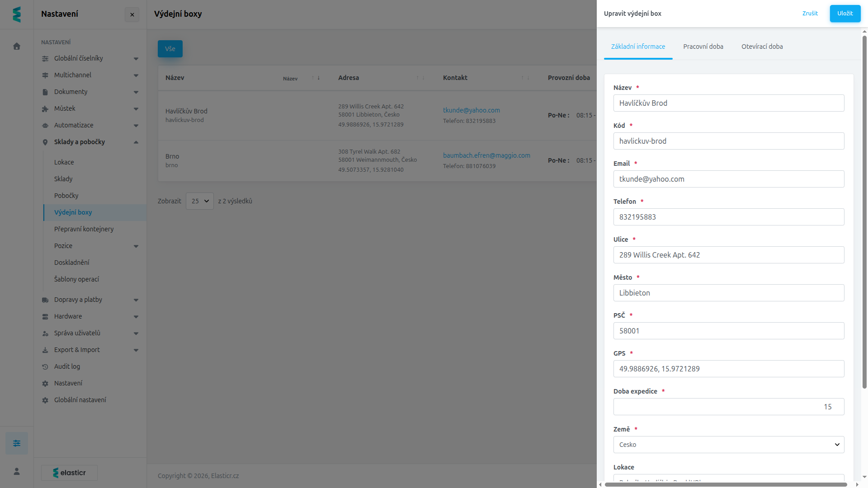Open the Země country dropdown

click(729, 445)
